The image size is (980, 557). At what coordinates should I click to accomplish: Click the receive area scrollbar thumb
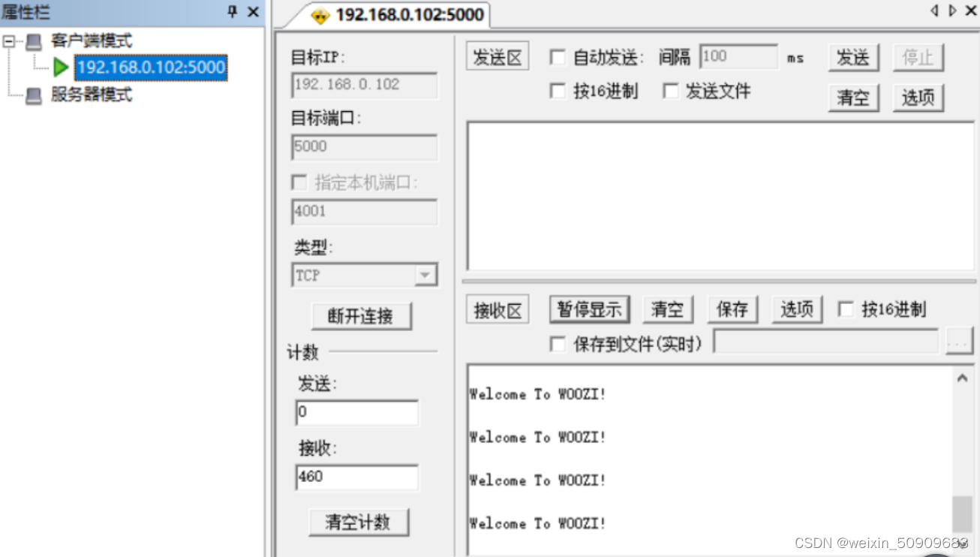tap(962, 514)
